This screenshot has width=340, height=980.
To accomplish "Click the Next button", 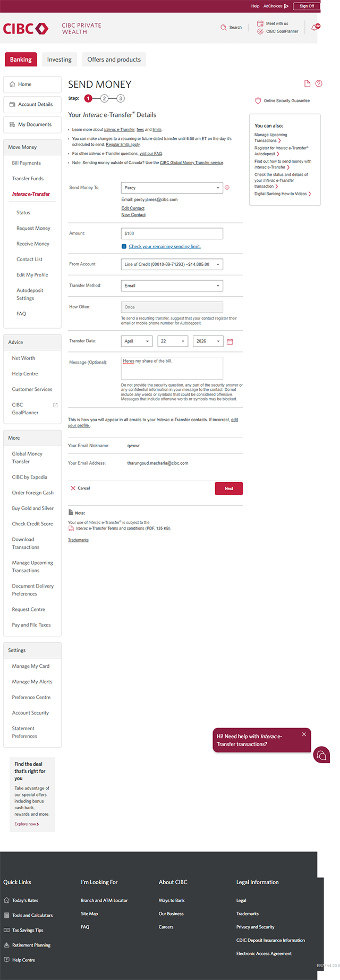I will [x=229, y=488].
